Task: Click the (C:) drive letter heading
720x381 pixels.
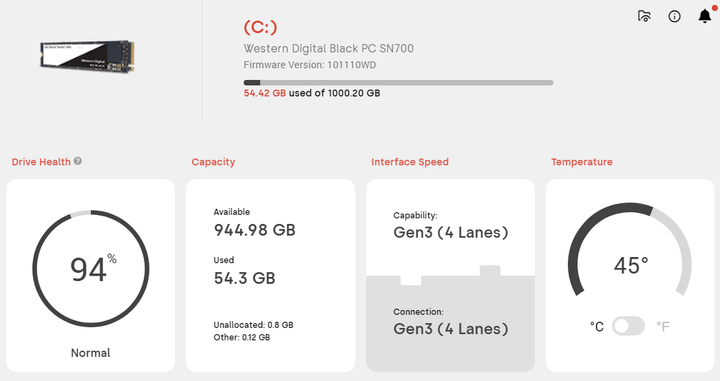Action: pyautogui.click(x=260, y=28)
